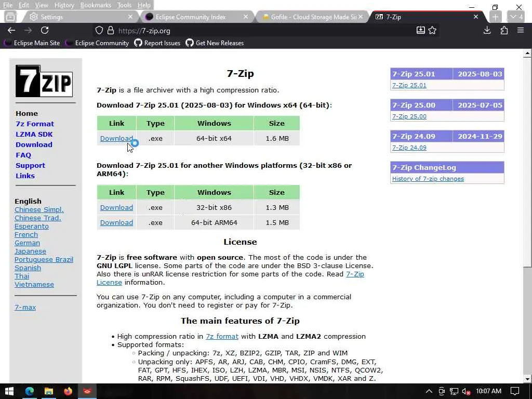532x399 pixels.
Task: Switch language to Chinese Simpl.
Action: click(x=39, y=210)
